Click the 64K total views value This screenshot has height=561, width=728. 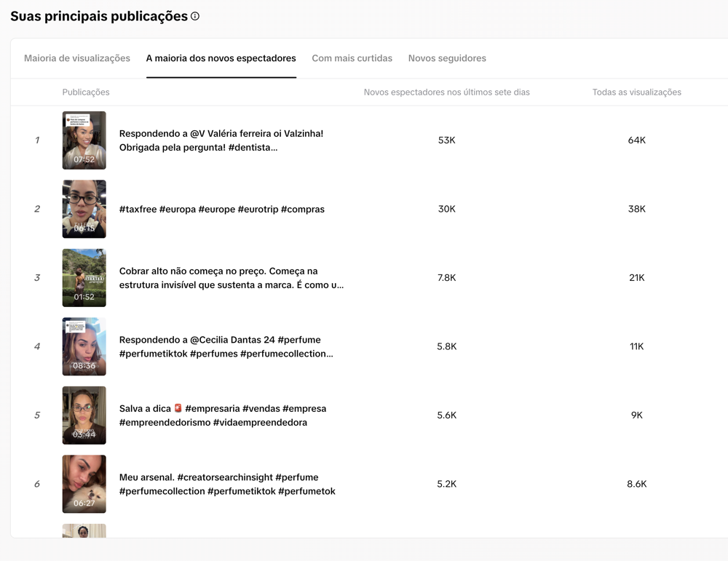[x=636, y=140]
